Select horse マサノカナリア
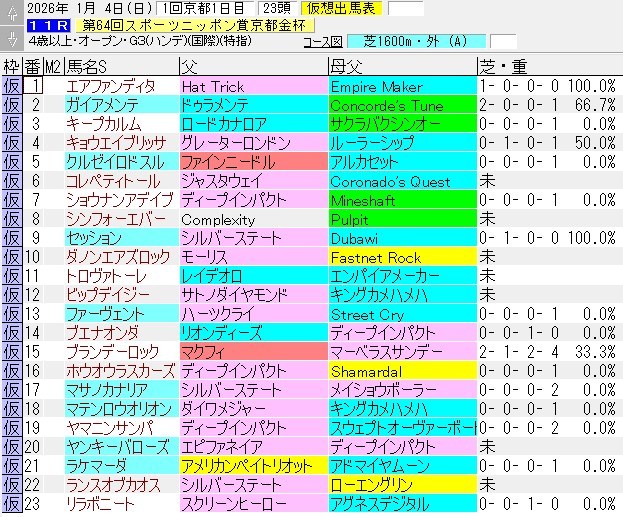Image resolution: width=623 pixels, height=517 pixels. click(122, 390)
